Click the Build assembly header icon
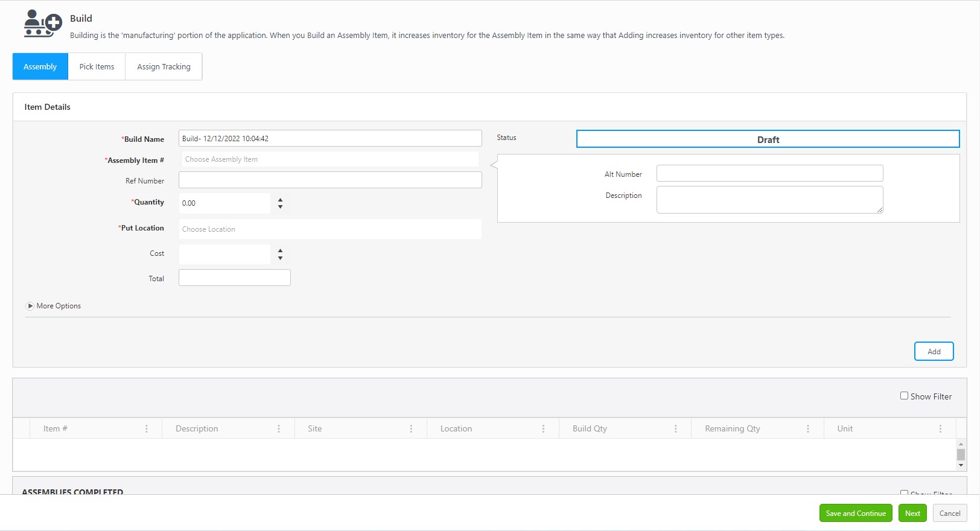Viewport: 980px width, 531px height. (42, 24)
